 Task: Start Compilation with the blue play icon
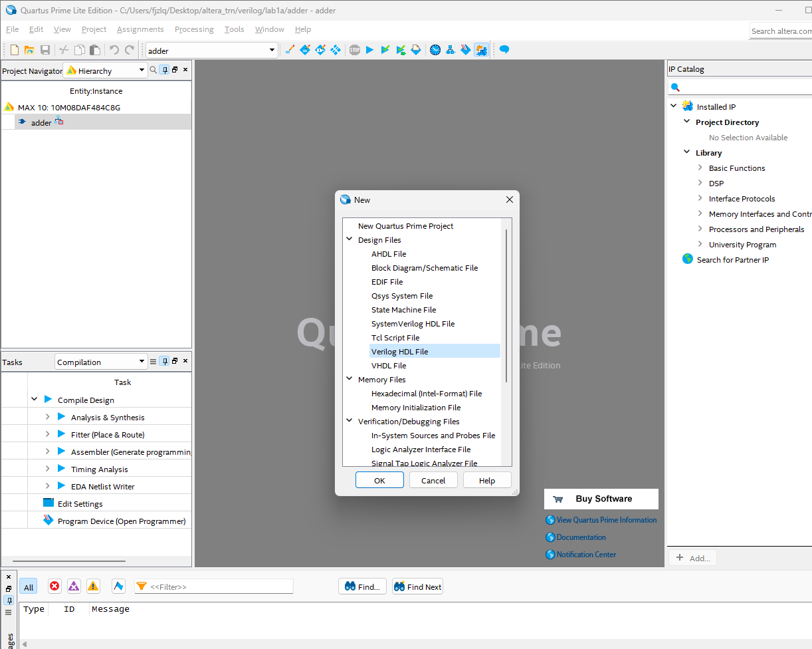point(370,50)
